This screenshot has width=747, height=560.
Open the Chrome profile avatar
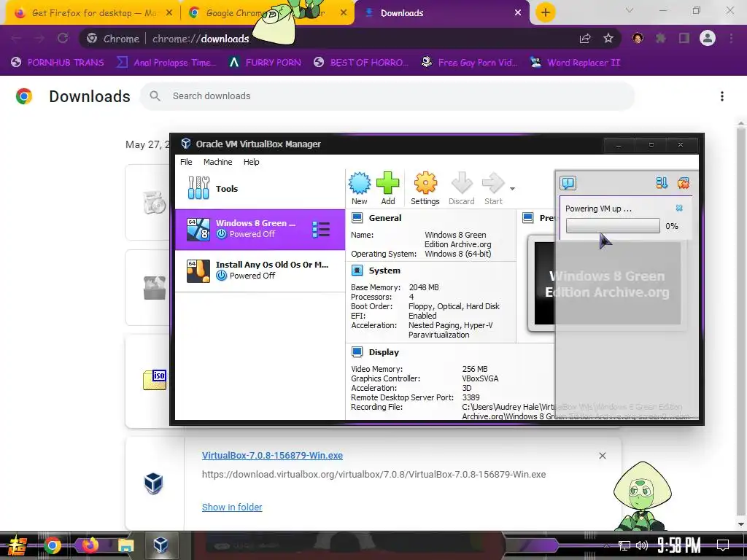pyautogui.click(x=708, y=38)
